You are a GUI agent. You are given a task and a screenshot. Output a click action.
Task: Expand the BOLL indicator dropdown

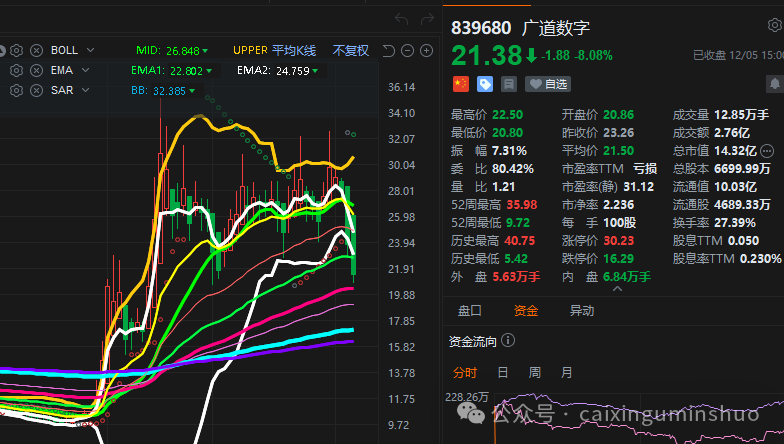pyautogui.click(x=90, y=50)
